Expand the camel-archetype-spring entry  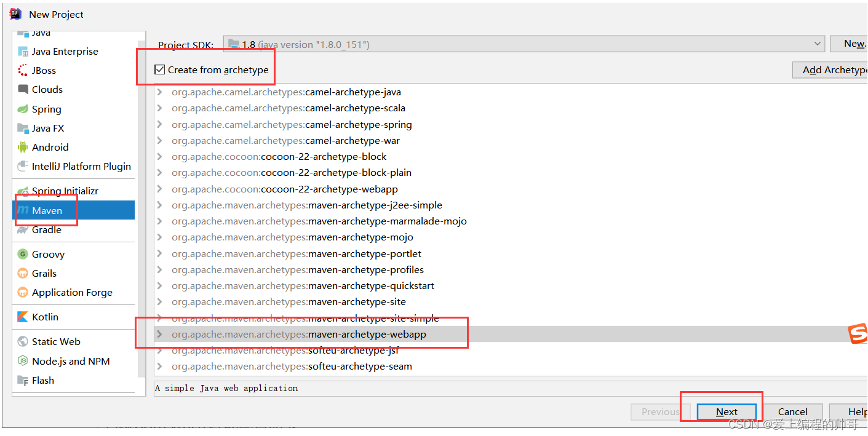[161, 125]
